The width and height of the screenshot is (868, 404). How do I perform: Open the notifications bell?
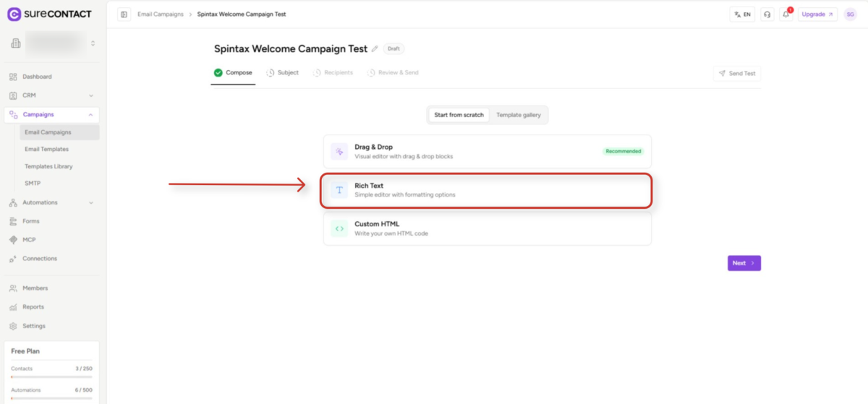pyautogui.click(x=786, y=14)
